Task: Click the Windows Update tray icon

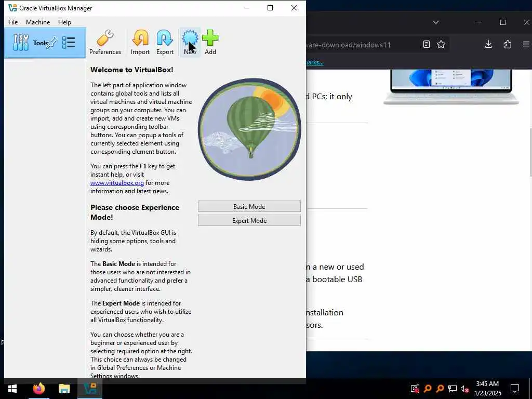Action: pos(415,389)
